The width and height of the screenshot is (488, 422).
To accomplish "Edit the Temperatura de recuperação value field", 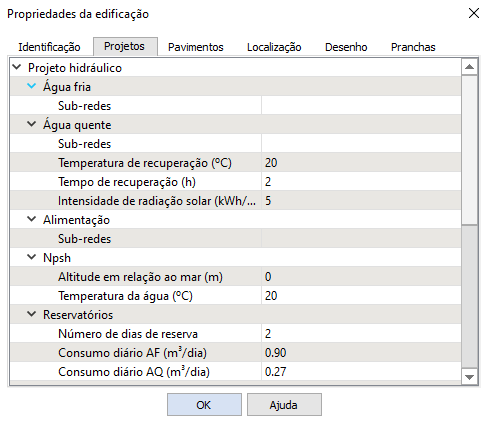I will 361,163.
